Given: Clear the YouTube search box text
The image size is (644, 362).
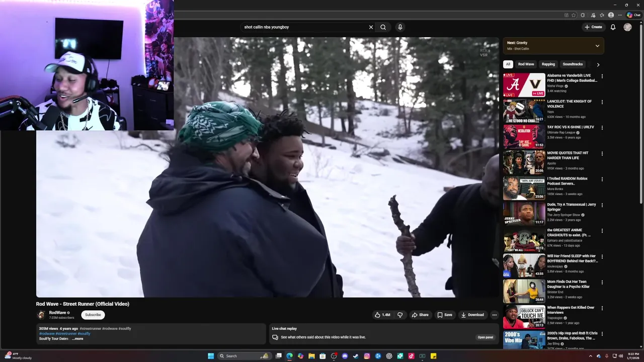Looking at the screenshot, I should 371,27.
